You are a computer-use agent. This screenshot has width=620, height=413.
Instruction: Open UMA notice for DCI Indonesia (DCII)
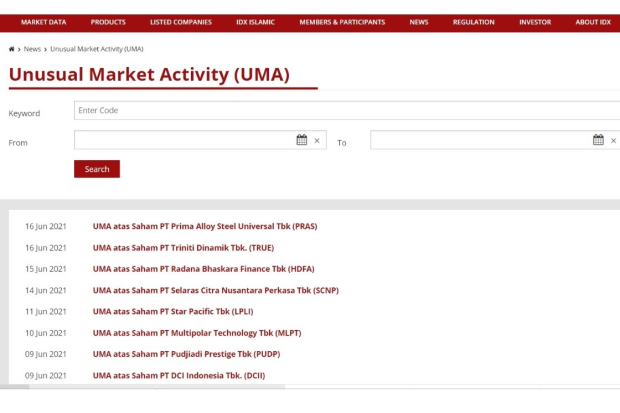coord(179,375)
